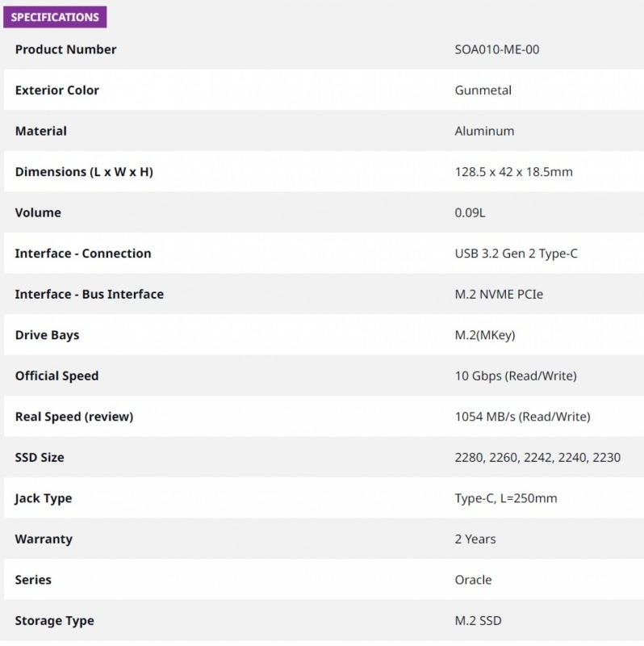Click the 0.09L volume value
The height and width of the screenshot is (646, 644).
coord(470,212)
